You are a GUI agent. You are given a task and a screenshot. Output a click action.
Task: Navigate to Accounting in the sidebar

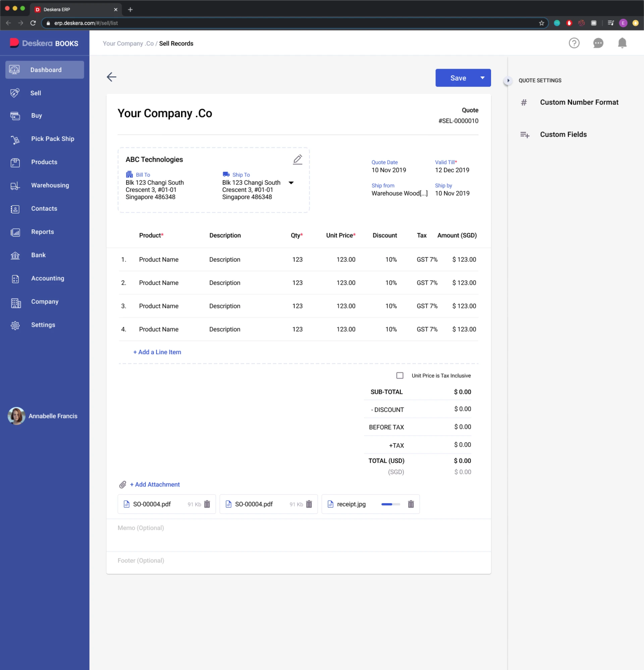(x=47, y=278)
